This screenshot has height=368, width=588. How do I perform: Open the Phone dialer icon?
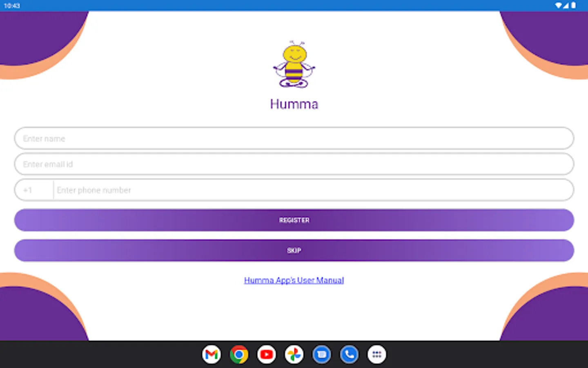coord(349,355)
